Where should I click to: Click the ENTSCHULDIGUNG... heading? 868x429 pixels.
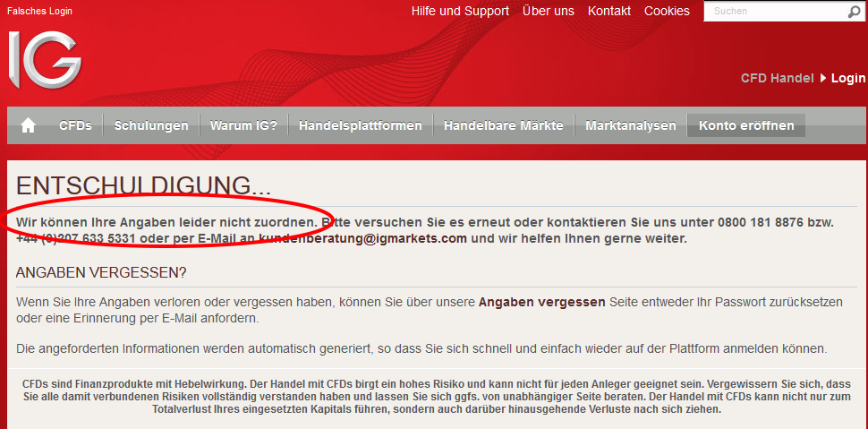pyautogui.click(x=143, y=186)
